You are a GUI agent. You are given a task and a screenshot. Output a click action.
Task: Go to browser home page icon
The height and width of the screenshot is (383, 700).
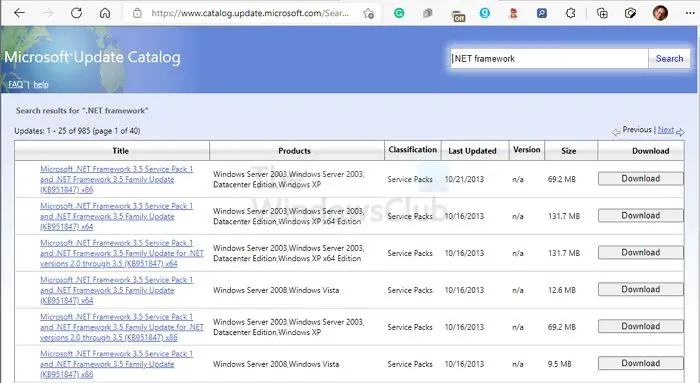pos(105,13)
